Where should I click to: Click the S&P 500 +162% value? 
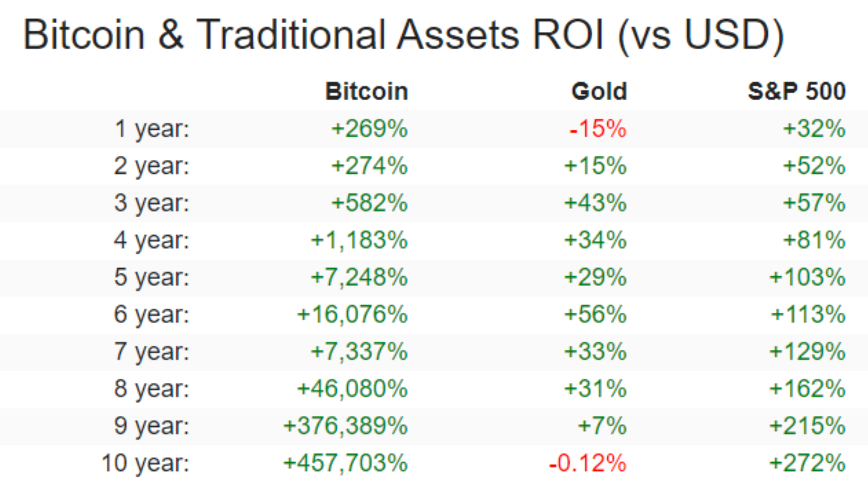(807, 389)
